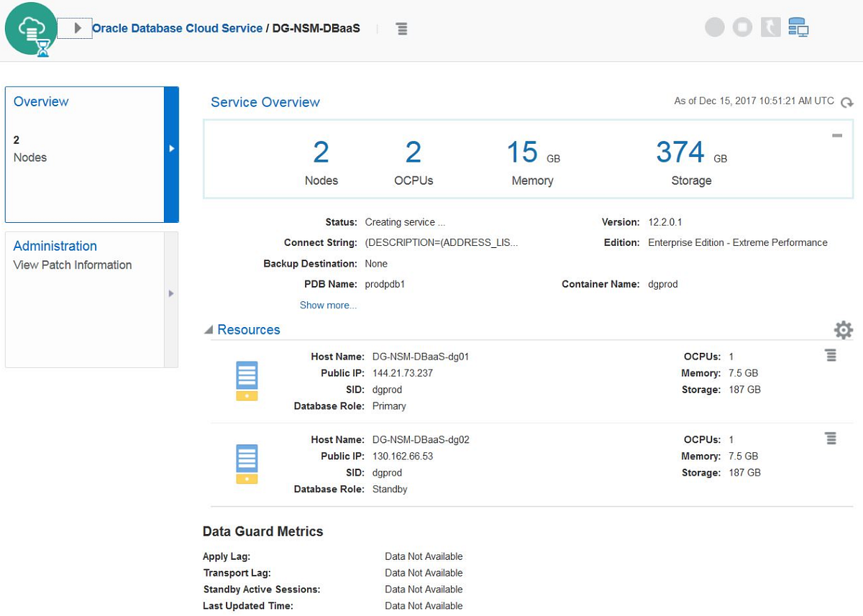Image resolution: width=863 pixels, height=616 pixels.
Task: Click the As of Dec 15, 2017 timestamp
Action: (x=754, y=101)
